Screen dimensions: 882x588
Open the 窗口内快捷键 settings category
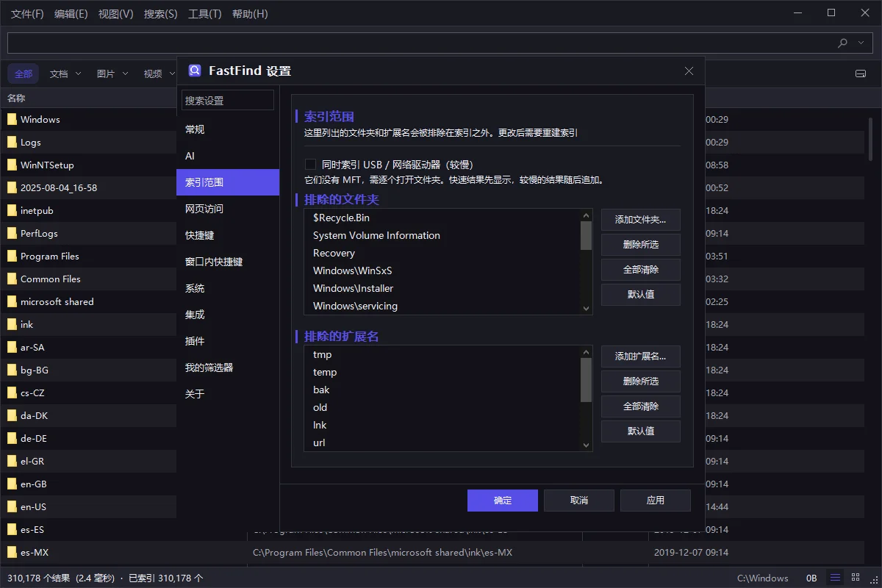click(228, 262)
